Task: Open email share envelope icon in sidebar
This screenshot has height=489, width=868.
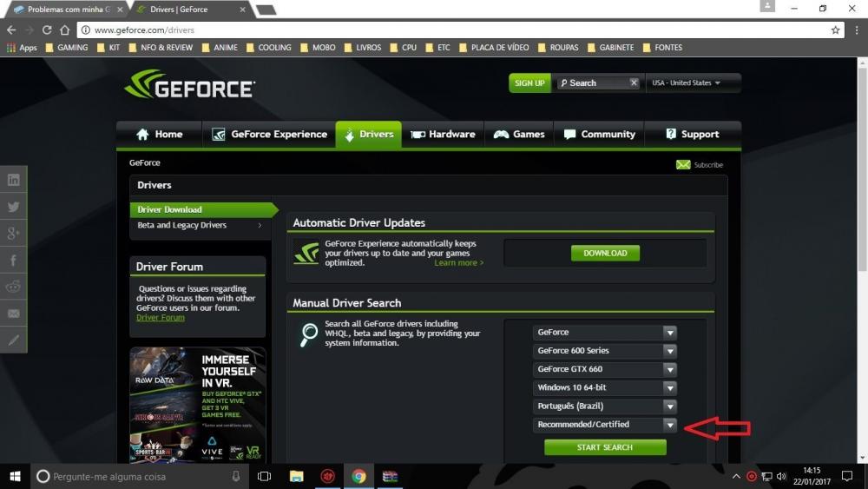Action: 13,314
